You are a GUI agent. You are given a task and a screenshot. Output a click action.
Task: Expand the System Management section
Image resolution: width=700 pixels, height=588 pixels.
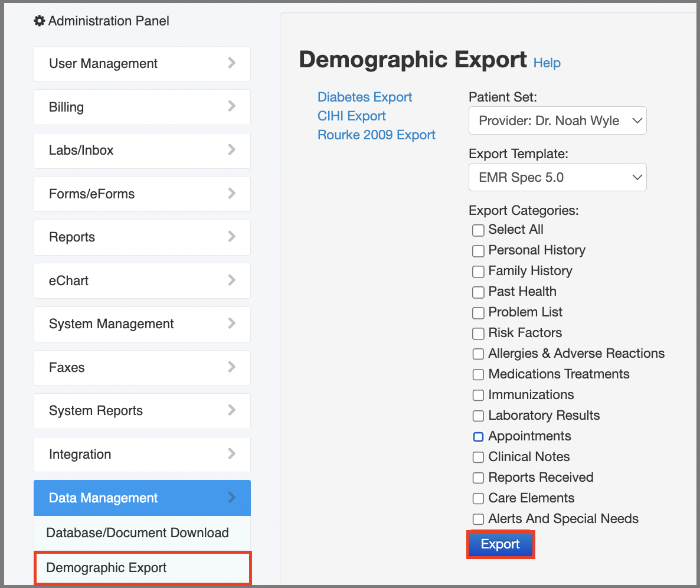[x=142, y=324]
